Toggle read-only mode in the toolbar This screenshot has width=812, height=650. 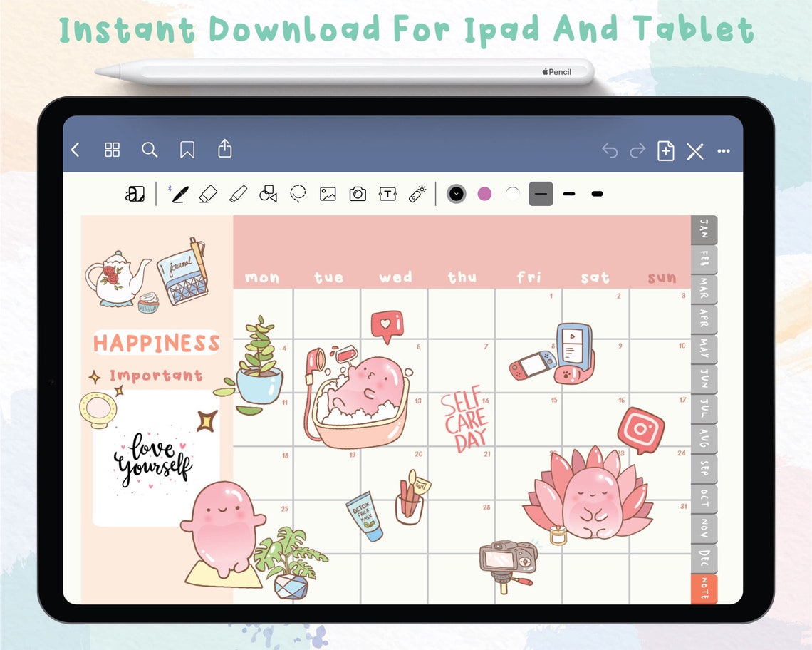(696, 151)
